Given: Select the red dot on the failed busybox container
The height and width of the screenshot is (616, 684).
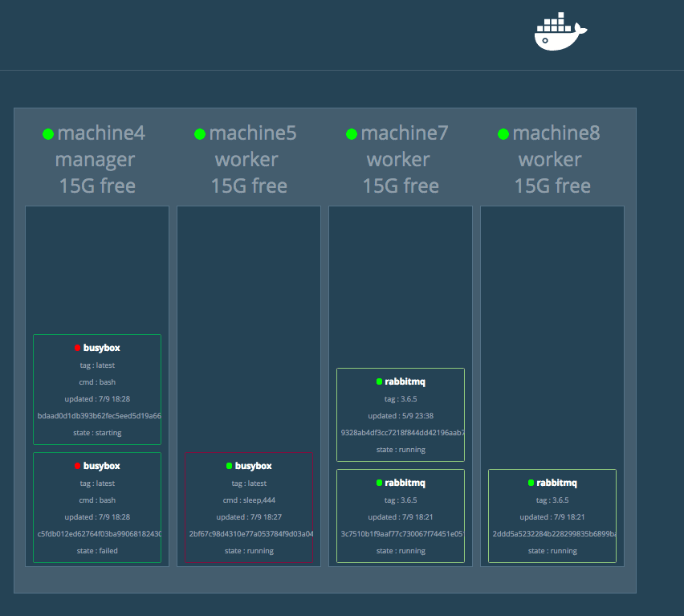Looking at the screenshot, I should (x=76, y=465).
